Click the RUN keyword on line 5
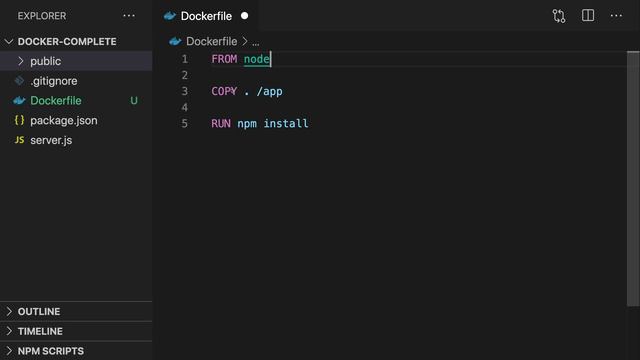This screenshot has height=360, width=640. coord(221,123)
